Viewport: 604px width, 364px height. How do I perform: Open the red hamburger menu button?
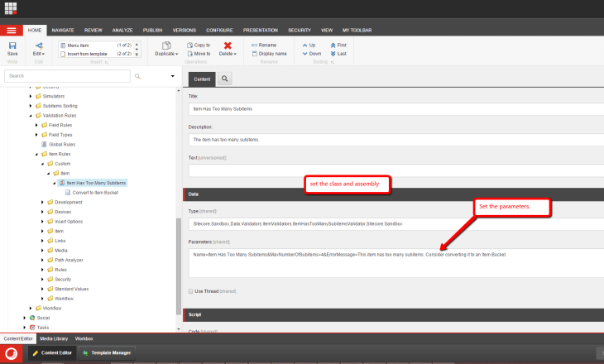(x=12, y=31)
